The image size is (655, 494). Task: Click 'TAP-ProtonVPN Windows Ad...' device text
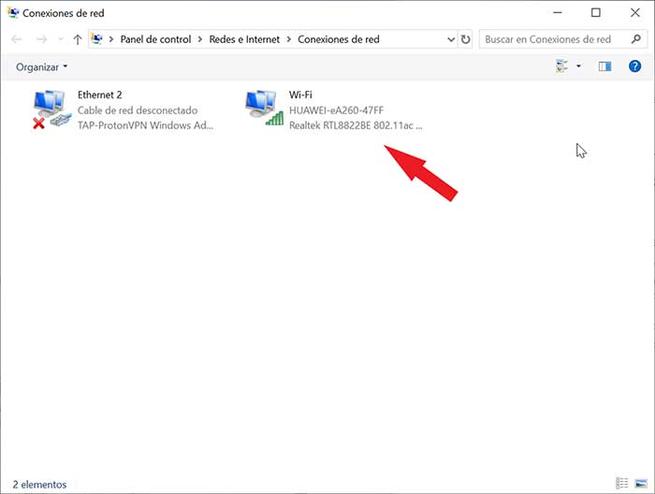145,125
